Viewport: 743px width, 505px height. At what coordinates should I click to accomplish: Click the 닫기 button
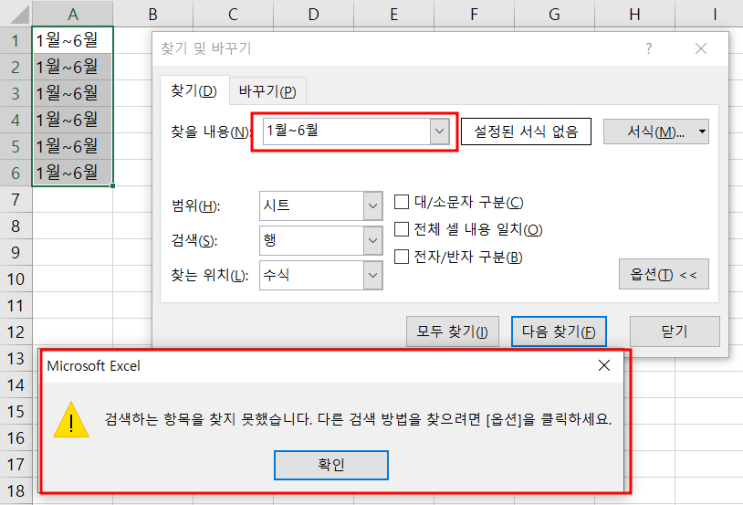[x=674, y=331]
